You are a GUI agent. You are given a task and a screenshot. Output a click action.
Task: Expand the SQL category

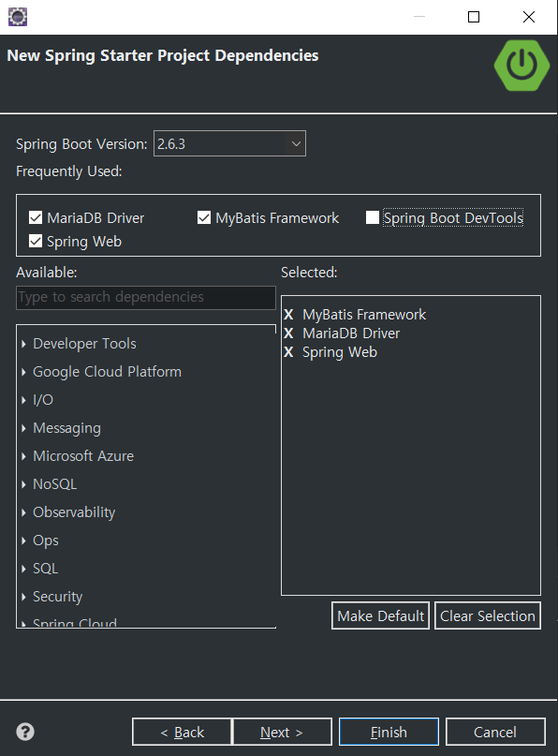(23, 569)
